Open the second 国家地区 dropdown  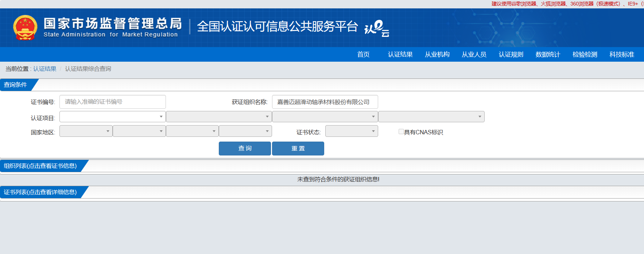pyautogui.click(x=139, y=131)
